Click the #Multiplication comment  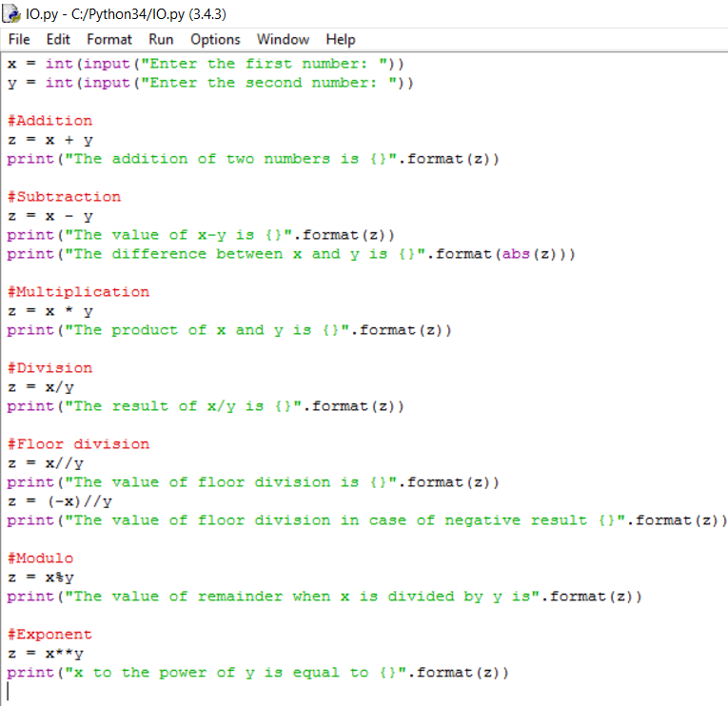[x=78, y=292]
